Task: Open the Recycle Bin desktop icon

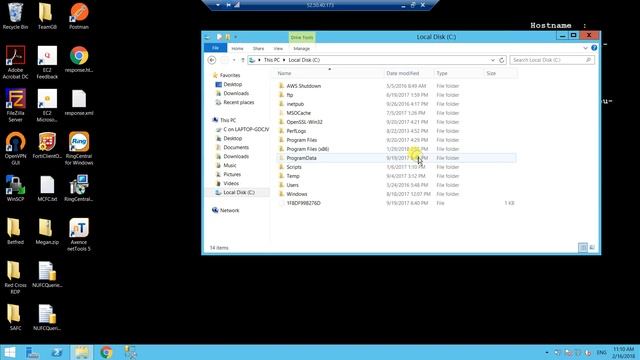Action: [16, 16]
